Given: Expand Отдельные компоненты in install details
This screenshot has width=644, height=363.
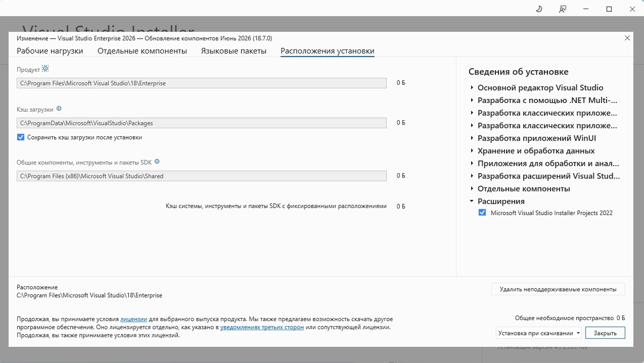Looking at the screenshot, I should (x=472, y=189).
